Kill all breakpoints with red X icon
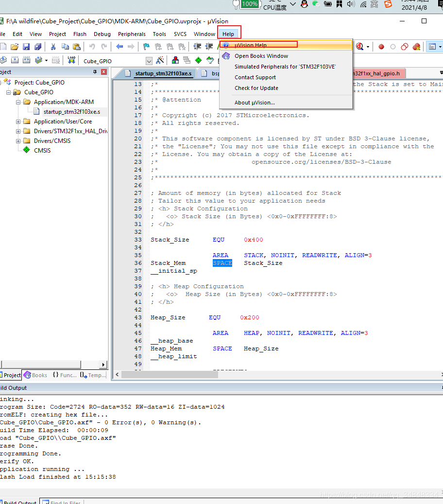443x504 pixels. [416, 47]
